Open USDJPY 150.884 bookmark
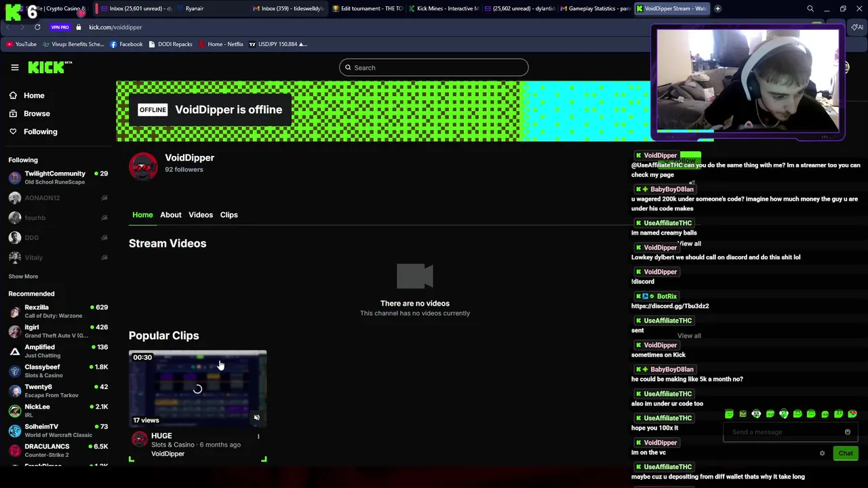 tap(278, 44)
